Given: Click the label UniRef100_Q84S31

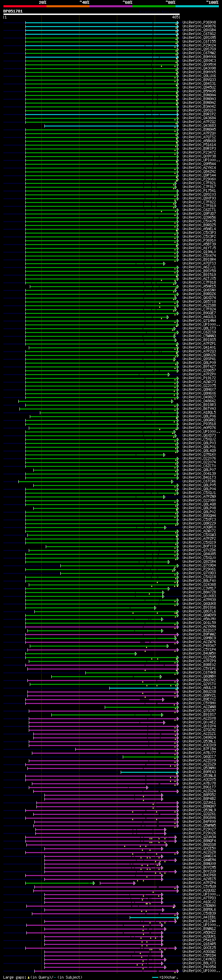Looking at the screenshot, I should (199, 84).
